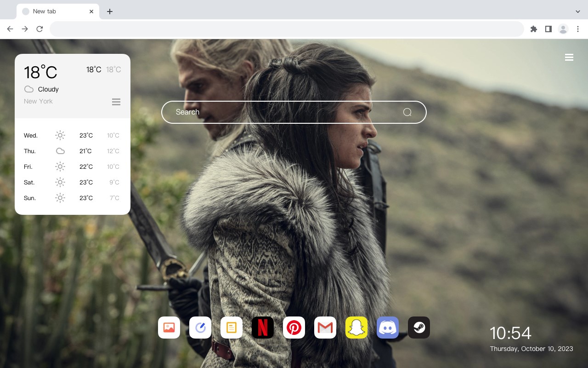588x368 pixels.
Task: Click the 12°C low for Thursday
Action: [113, 151]
